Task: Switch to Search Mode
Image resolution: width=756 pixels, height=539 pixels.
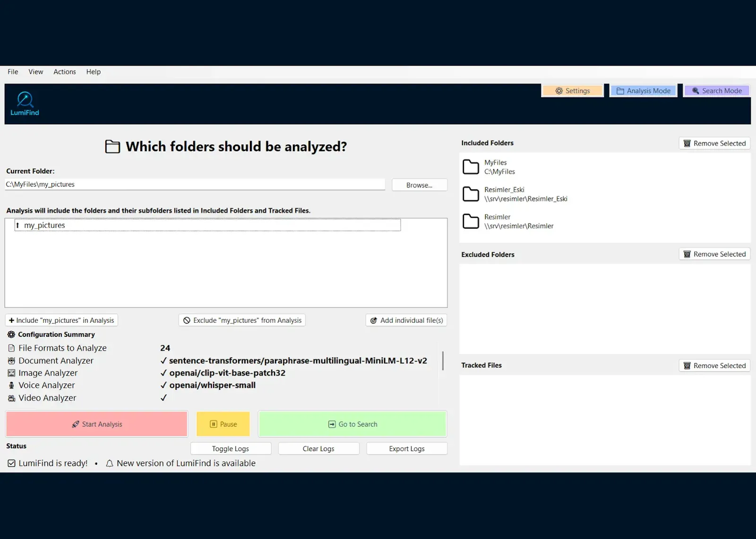Action: coord(717,91)
